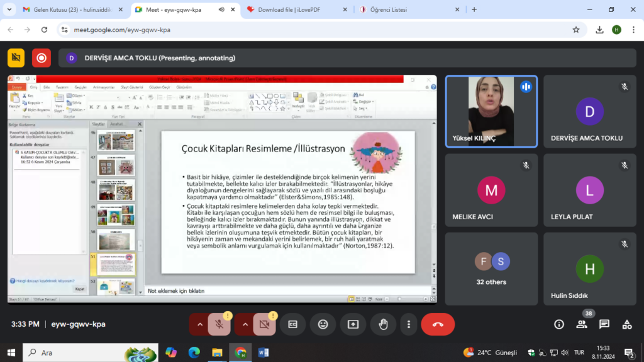
Task: Click the Present now screen share icon
Action: (x=353, y=324)
